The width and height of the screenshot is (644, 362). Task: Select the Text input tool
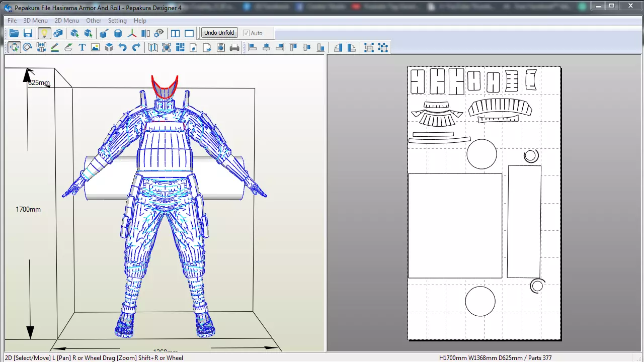(x=82, y=47)
